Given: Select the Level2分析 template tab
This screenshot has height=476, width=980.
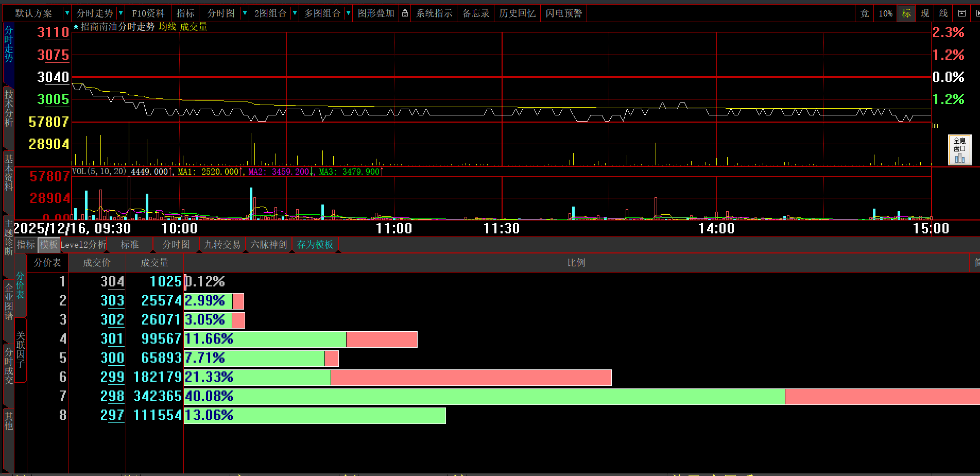Looking at the screenshot, I should pos(83,245).
